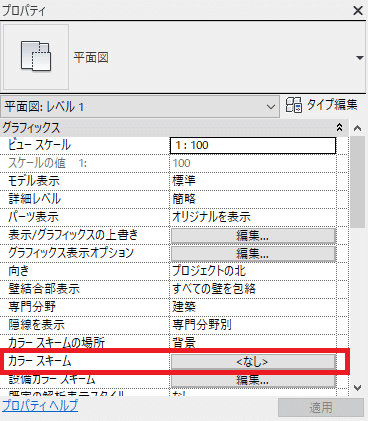Select the カラー スキームの場所 value 背景
Screen dimensions: 368x421
(x=184, y=343)
